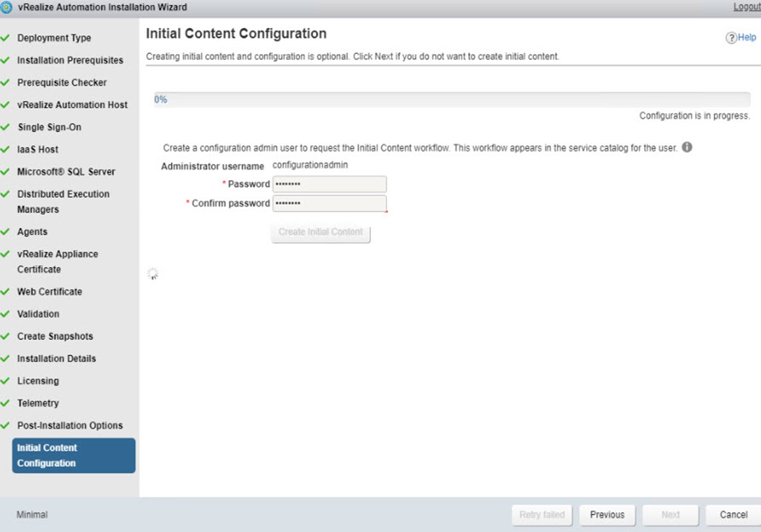Image resolution: width=761 pixels, height=532 pixels.
Task: Click the 'Configuration is in progress.' status
Action: (694, 116)
